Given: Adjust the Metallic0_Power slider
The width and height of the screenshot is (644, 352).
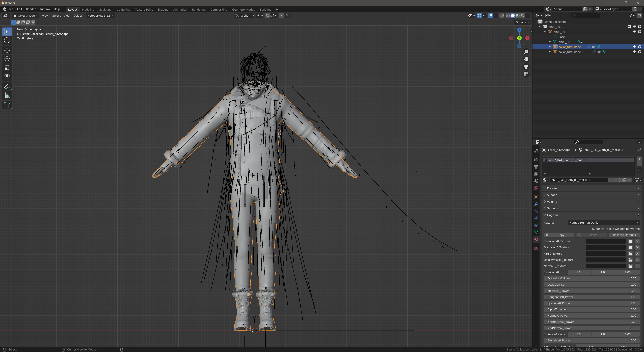Looking at the screenshot, I should (591, 291).
